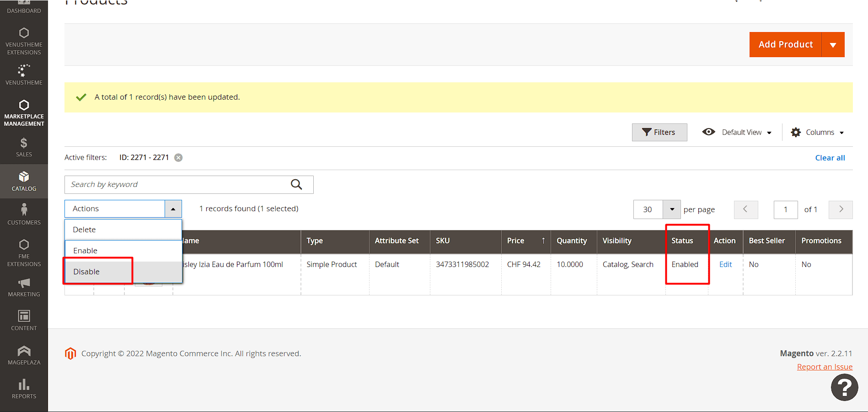Expand the Add Product dropdown arrow
This screenshot has width=868, height=412.
[x=833, y=45]
